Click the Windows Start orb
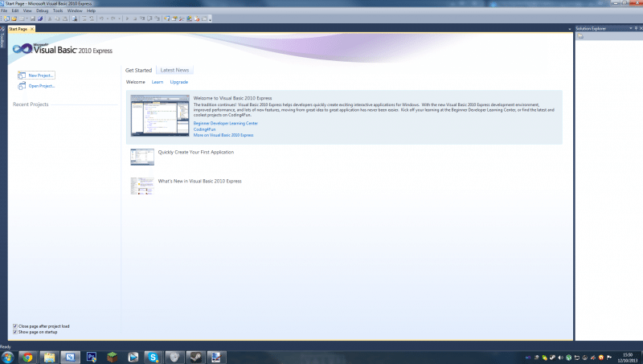643x364 pixels. [x=7, y=358]
